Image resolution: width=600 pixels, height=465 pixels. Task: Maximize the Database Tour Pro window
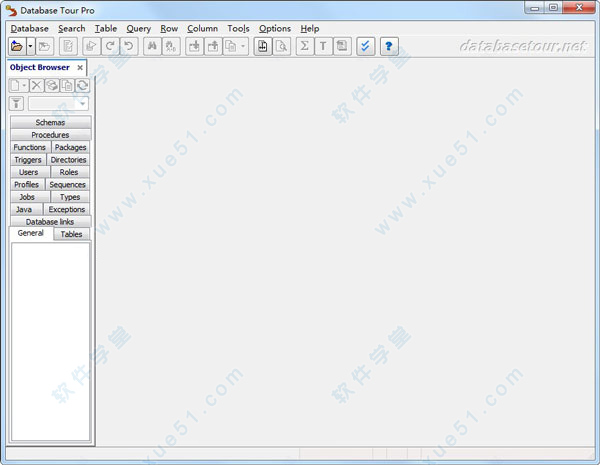pos(553,8)
